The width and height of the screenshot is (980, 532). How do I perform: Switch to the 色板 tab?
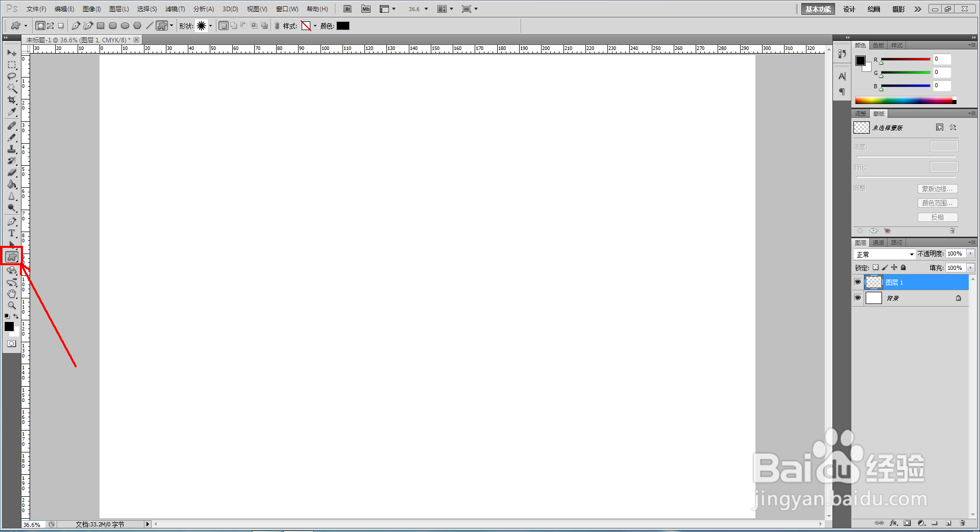pyautogui.click(x=878, y=45)
